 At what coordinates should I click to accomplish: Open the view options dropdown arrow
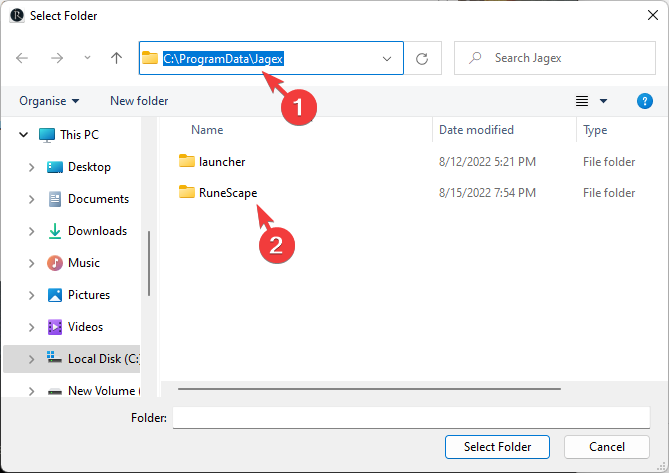tap(603, 101)
